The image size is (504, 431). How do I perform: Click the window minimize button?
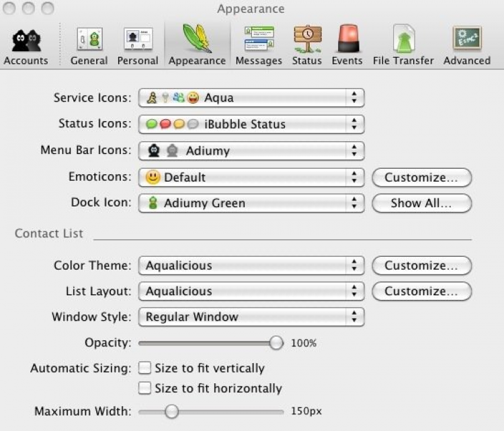pyautogui.click(x=28, y=8)
